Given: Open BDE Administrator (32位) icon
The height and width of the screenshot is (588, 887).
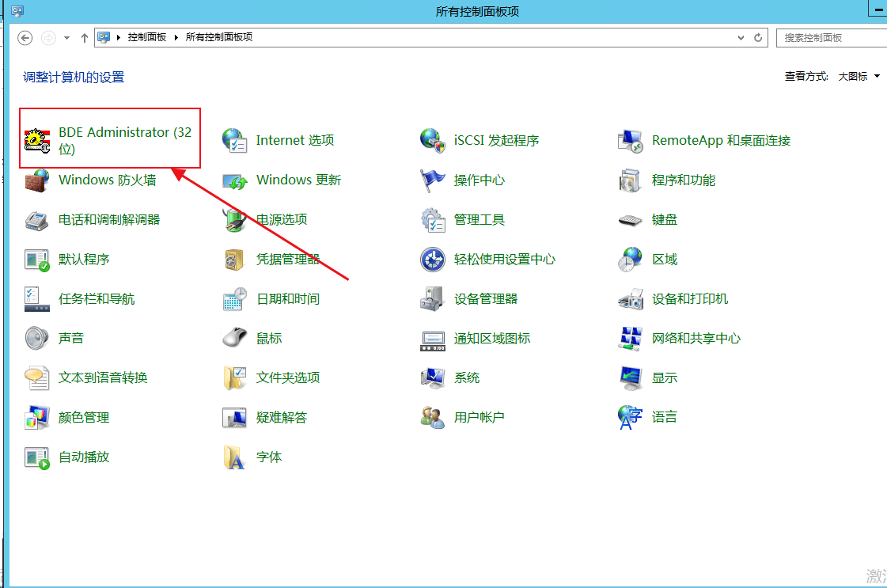Looking at the screenshot, I should click(x=36, y=140).
